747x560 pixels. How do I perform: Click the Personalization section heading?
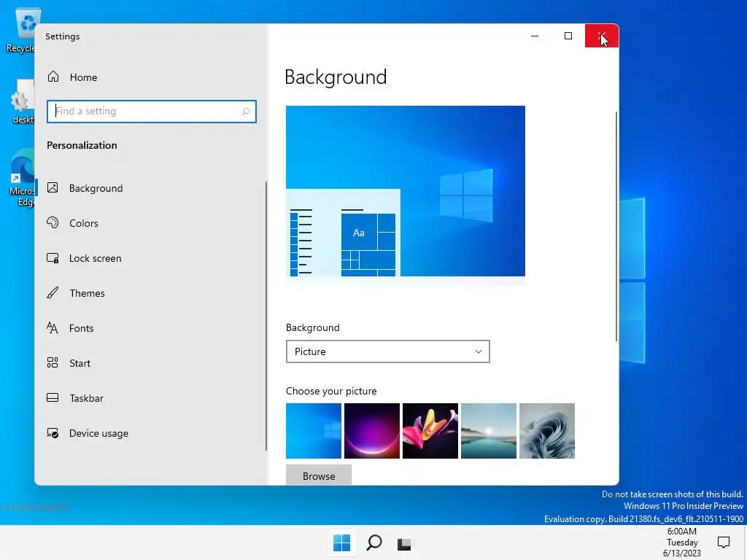pyautogui.click(x=82, y=145)
